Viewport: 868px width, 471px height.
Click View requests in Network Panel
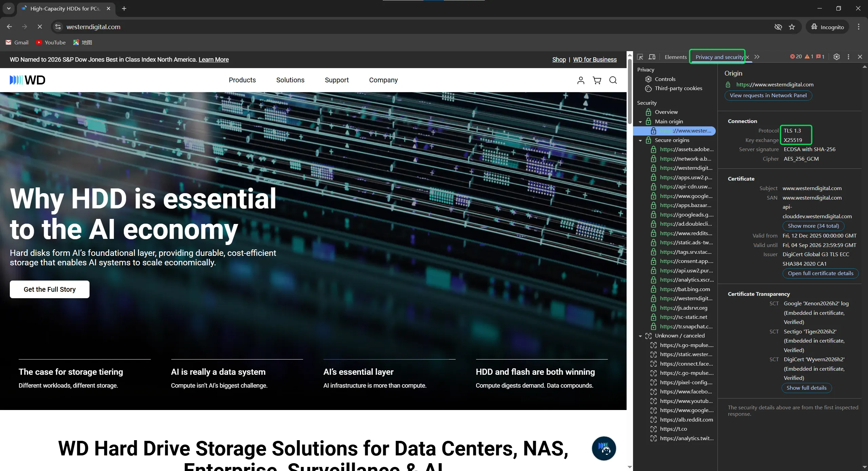pos(768,96)
